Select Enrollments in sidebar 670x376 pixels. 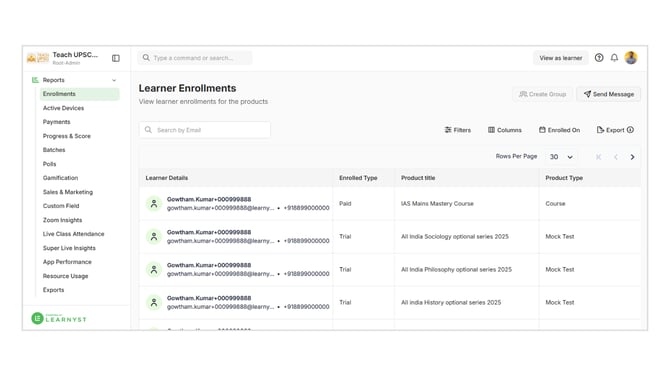click(x=79, y=94)
